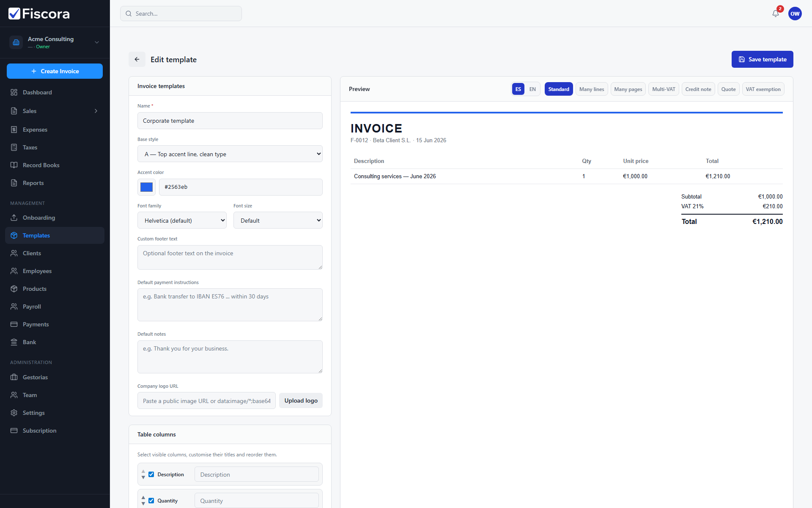Click the Payroll people icon

pos(14,306)
